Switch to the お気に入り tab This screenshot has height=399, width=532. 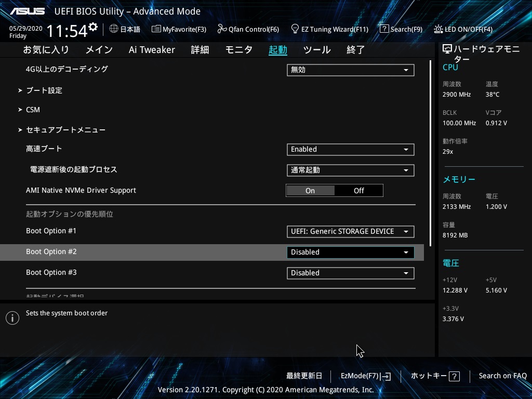point(46,50)
